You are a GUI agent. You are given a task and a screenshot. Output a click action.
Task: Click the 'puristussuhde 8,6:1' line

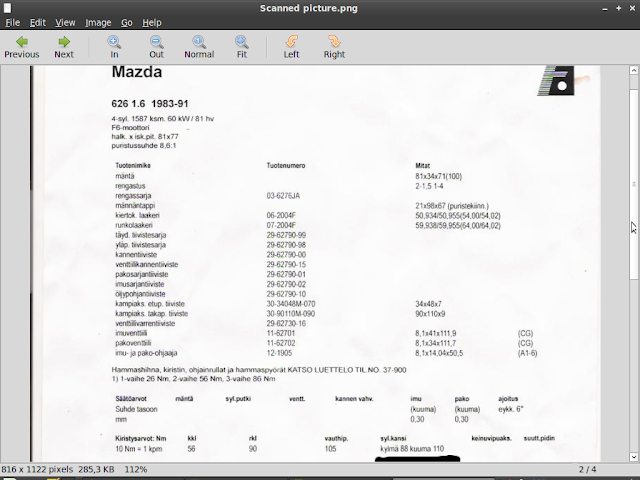pyautogui.click(x=144, y=146)
